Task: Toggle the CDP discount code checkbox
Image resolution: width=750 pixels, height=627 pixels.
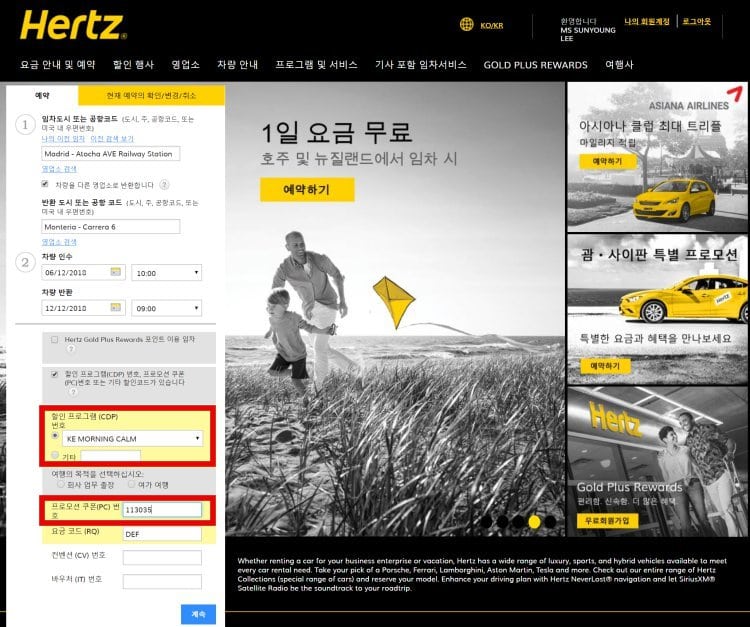Action: (x=55, y=374)
